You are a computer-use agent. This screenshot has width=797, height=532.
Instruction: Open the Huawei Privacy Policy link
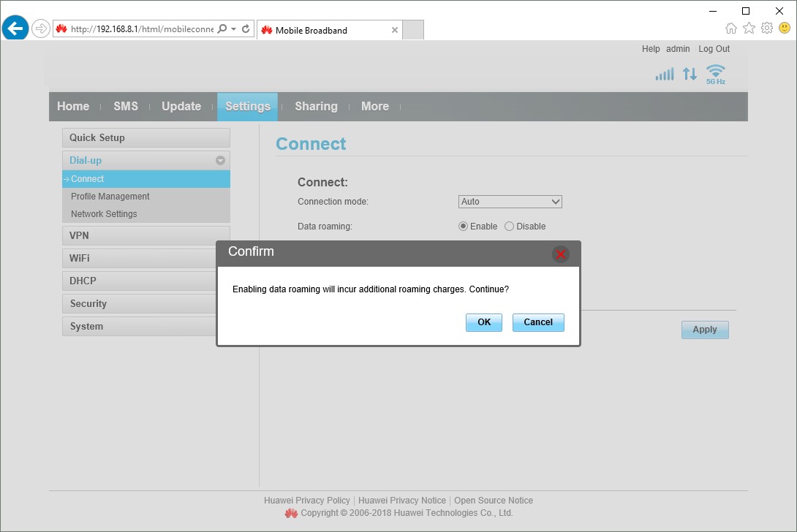(307, 501)
